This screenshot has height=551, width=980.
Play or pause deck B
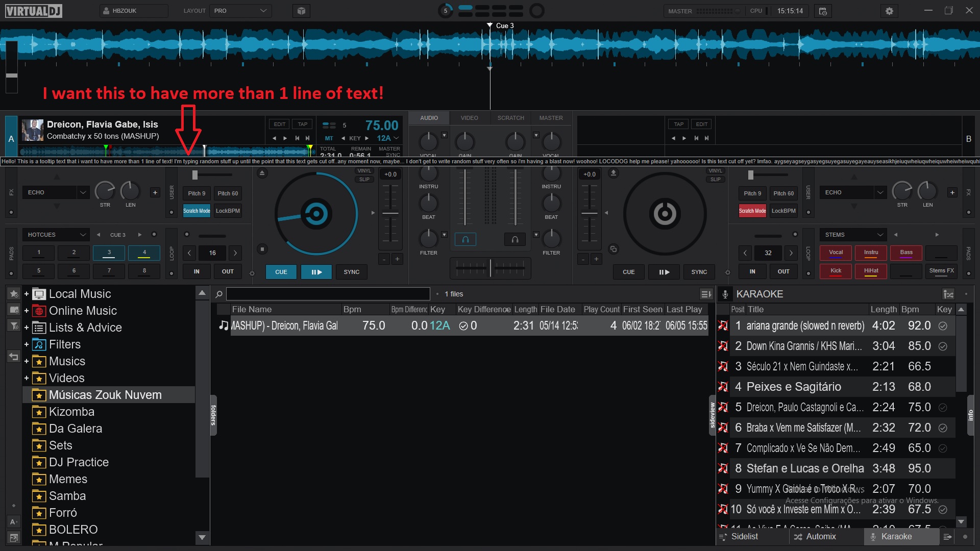(x=664, y=272)
